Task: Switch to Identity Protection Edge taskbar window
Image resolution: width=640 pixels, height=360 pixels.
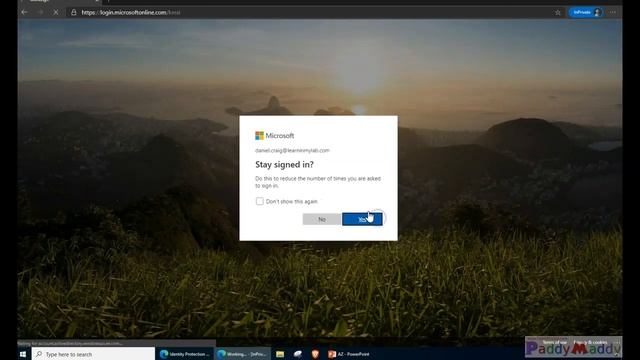Action: click(184, 354)
